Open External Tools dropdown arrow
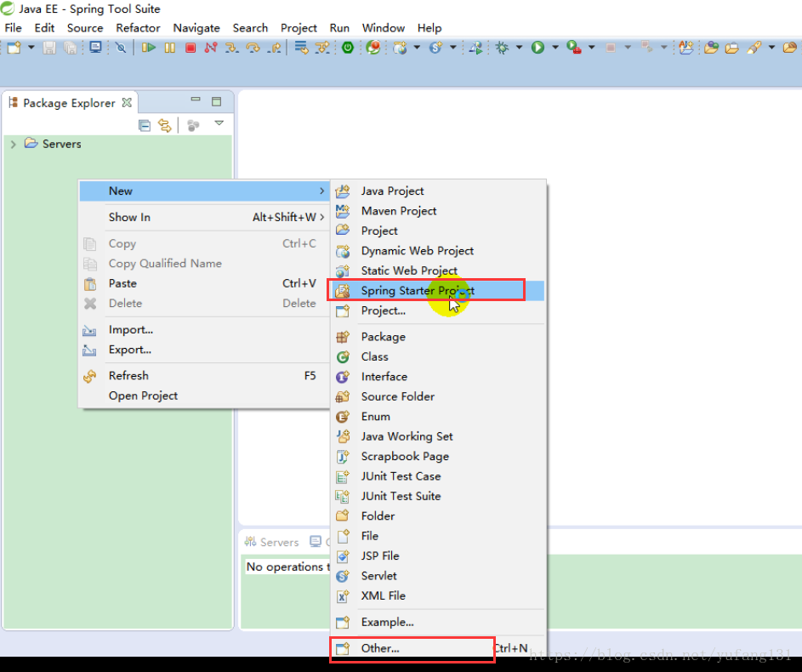The height and width of the screenshot is (672, 802). (591, 48)
